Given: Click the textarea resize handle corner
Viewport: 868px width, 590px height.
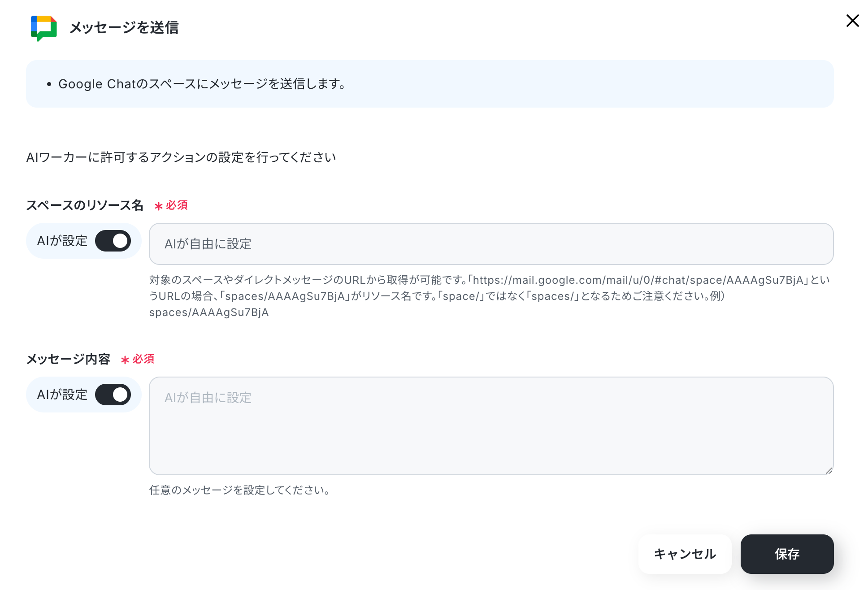Looking at the screenshot, I should coord(829,470).
